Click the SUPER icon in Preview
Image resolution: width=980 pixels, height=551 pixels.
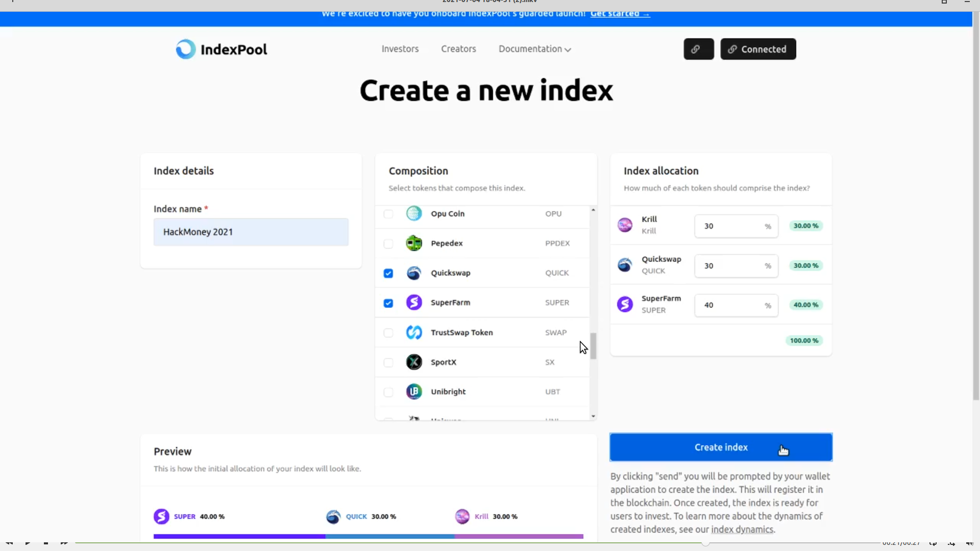pyautogui.click(x=161, y=516)
